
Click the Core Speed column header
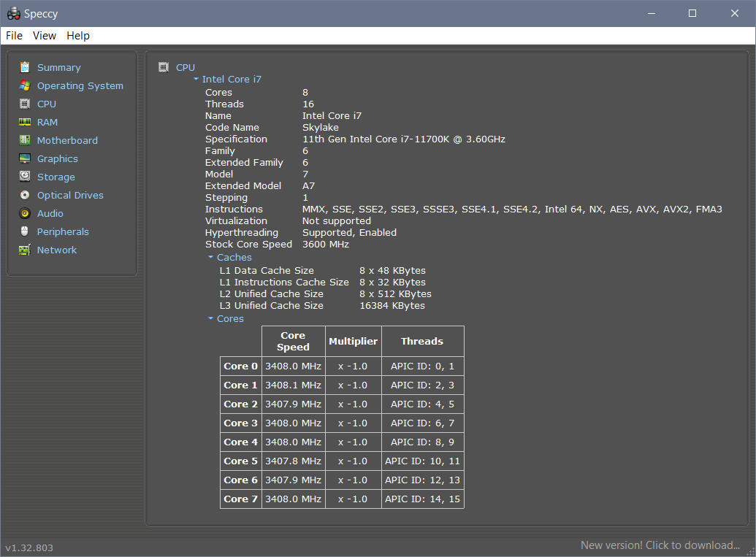(293, 341)
